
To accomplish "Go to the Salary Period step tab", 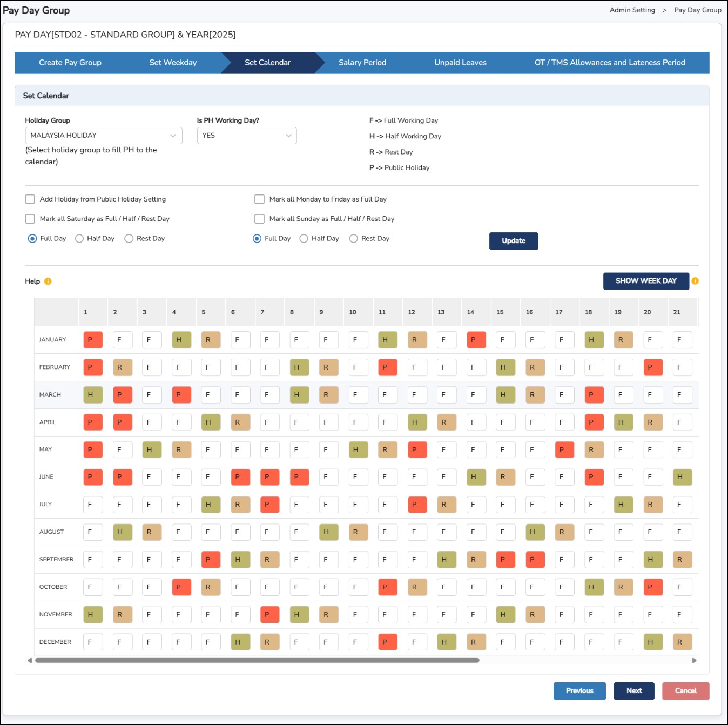I will coord(362,63).
